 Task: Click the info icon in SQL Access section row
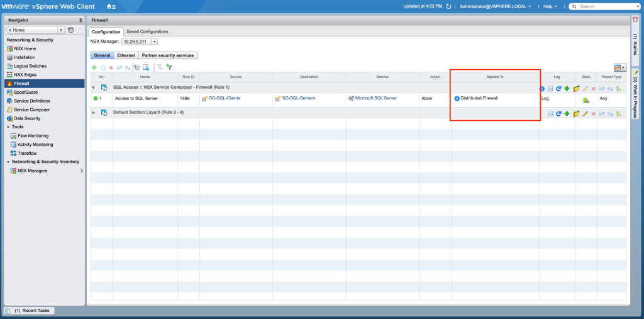pos(542,88)
